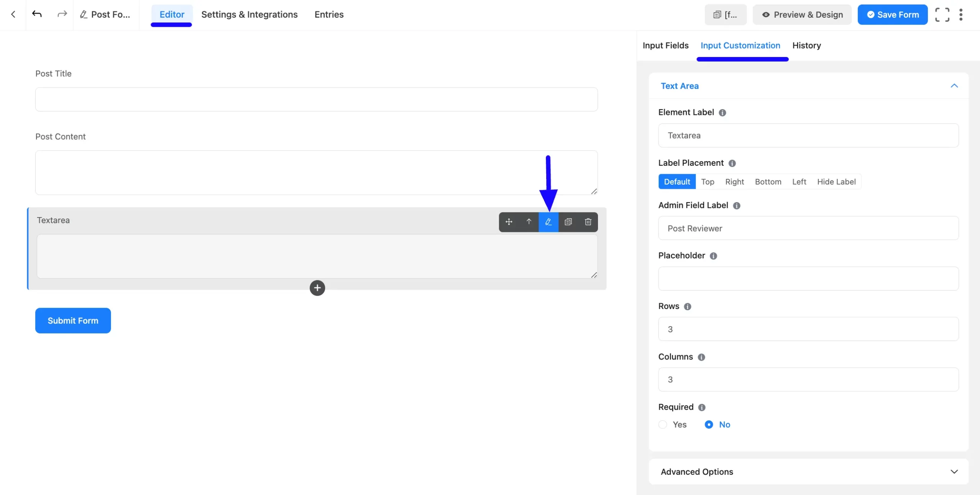Delete the Textarea field via trash icon
Screen dimensions: 980x495
(588, 222)
